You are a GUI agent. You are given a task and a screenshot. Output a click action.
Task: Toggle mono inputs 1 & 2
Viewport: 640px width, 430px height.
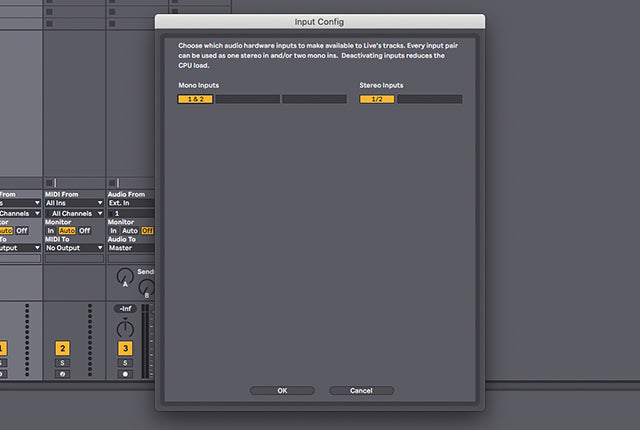point(195,99)
